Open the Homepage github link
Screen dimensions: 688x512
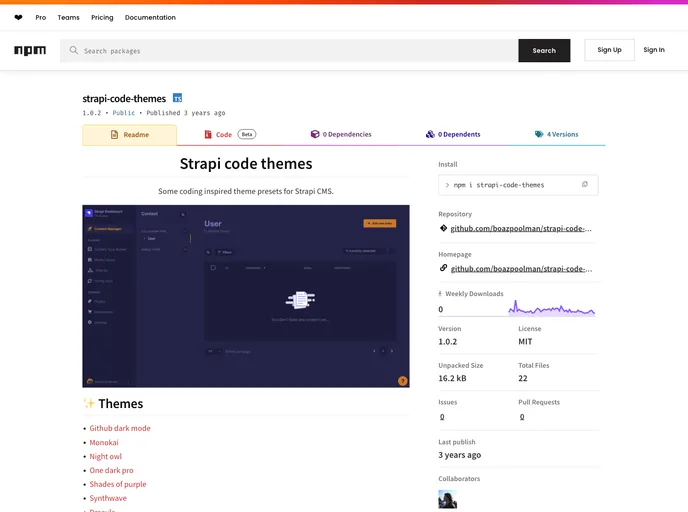click(521, 269)
